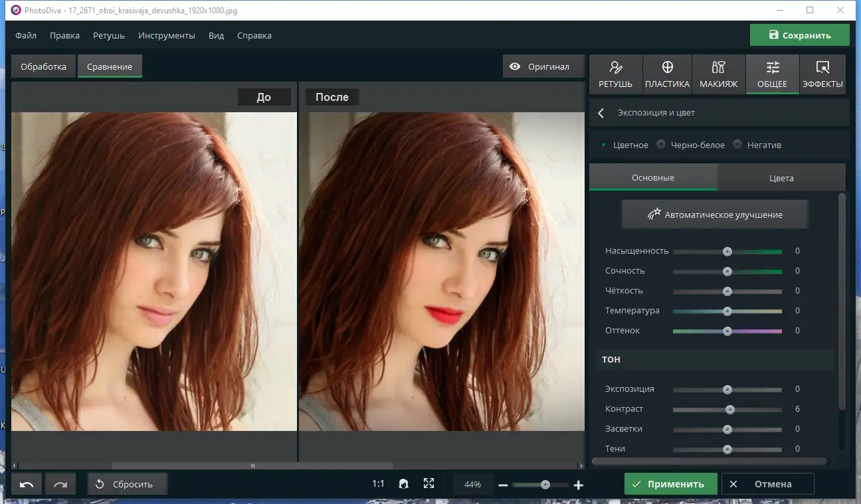
Task: Click the green Применить button
Action: [x=670, y=484]
